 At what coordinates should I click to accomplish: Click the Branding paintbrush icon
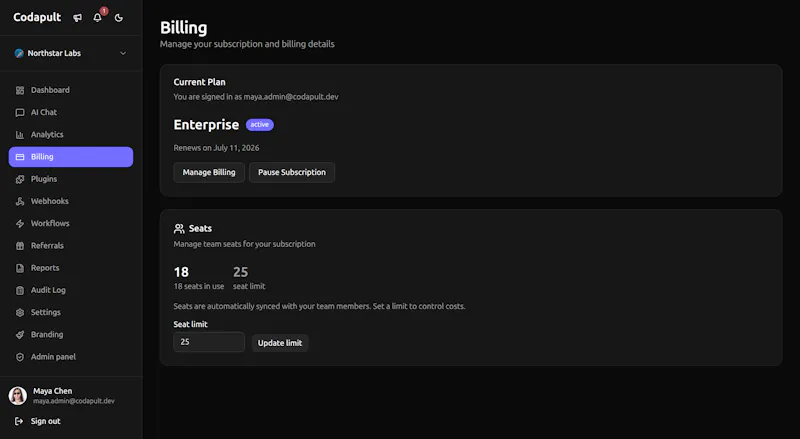click(20, 334)
